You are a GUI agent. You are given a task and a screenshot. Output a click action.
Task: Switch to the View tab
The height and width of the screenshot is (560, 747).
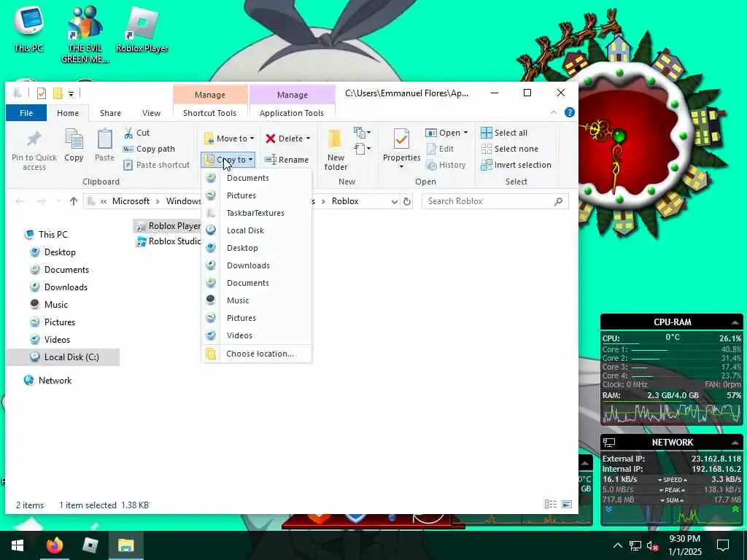click(x=151, y=113)
